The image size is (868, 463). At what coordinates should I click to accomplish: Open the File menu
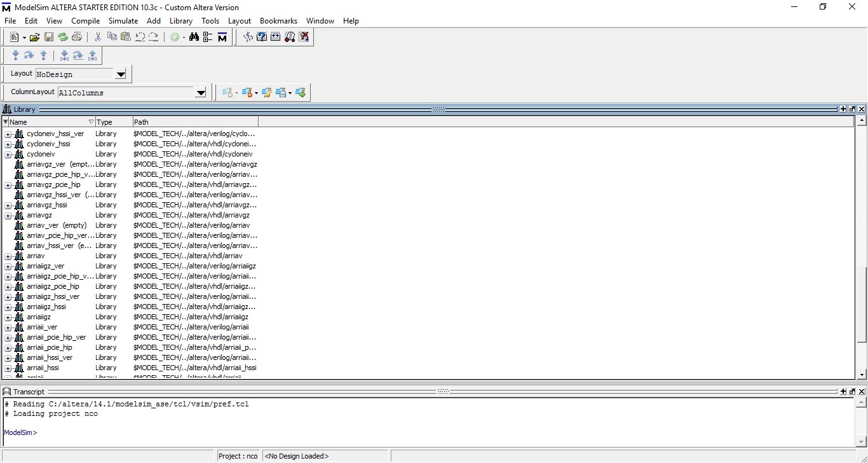point(10,21)
